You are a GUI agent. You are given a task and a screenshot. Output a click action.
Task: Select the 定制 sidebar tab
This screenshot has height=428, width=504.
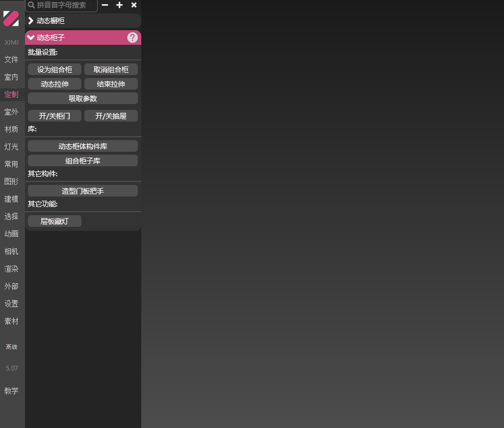12,94
